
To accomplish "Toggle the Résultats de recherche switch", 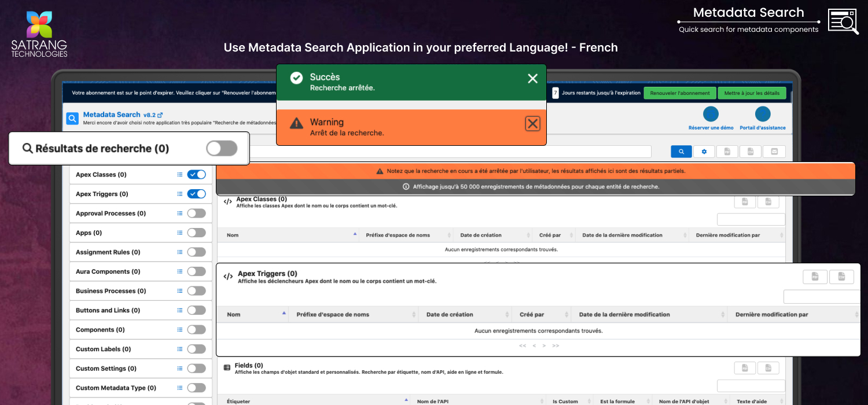I will 222,149.
